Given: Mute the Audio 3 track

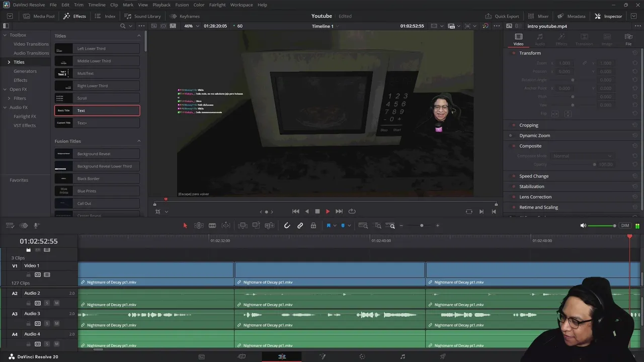Looking at the screenshot, I should (x=56, y=324).
